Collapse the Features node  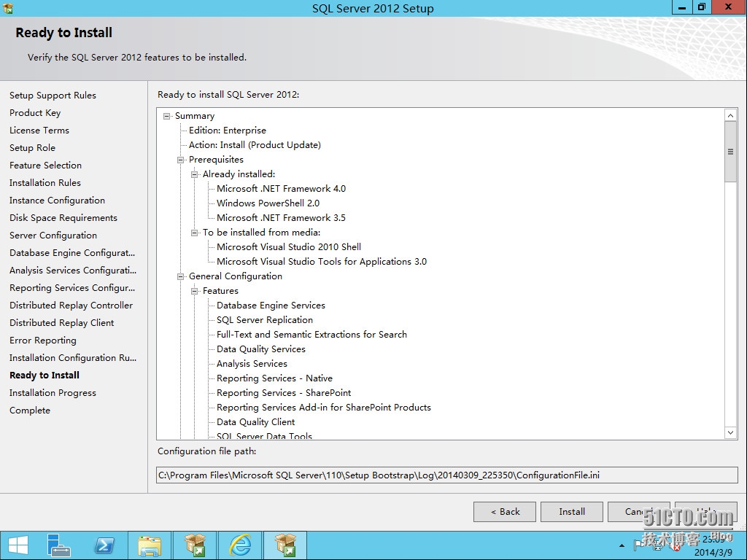pyautogui.click(x=194, y=291)
